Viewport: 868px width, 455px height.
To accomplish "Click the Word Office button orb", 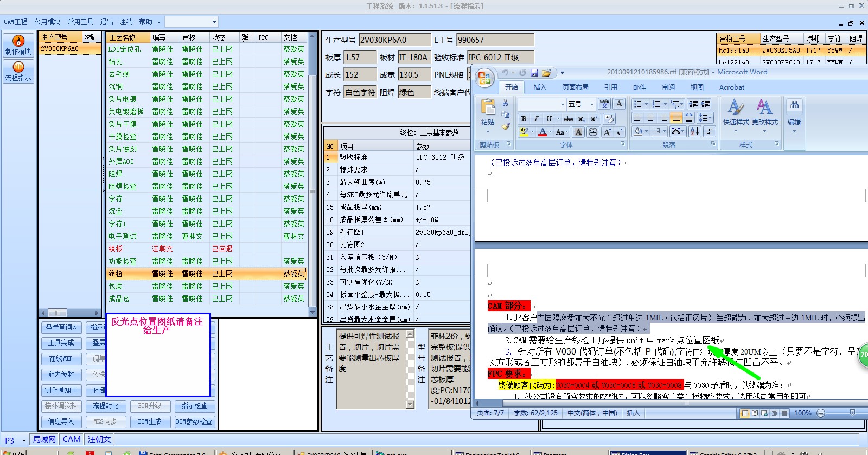I will [484, 77].
